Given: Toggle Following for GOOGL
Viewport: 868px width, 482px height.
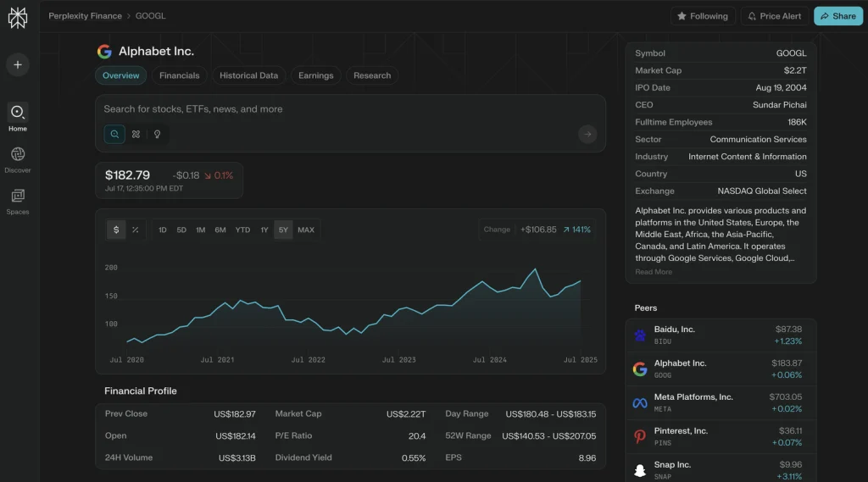Looking at the screenshot, I should coord(703,16).
